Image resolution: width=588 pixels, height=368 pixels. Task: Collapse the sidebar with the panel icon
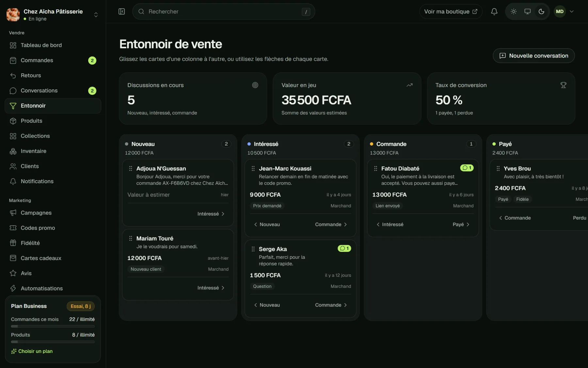click(122, 11)
